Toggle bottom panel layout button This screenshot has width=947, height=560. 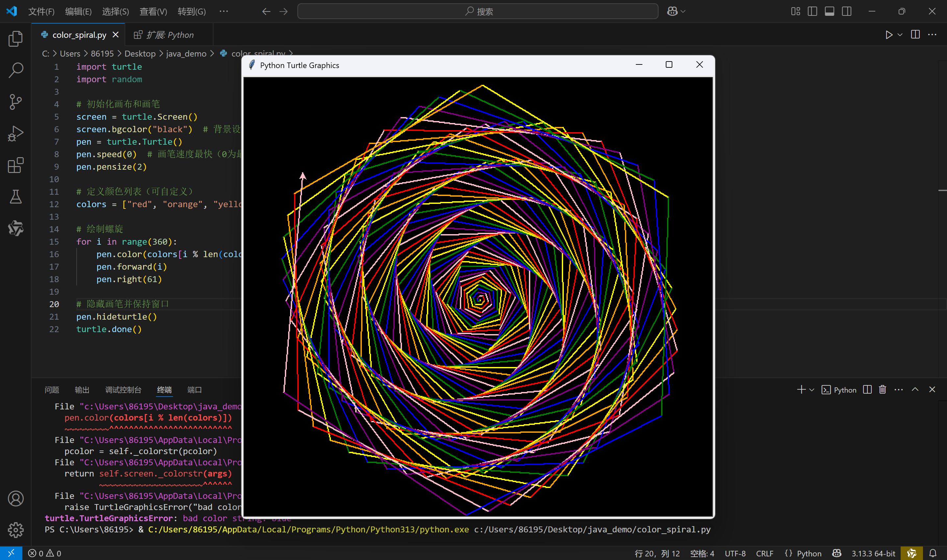[829, 11]
